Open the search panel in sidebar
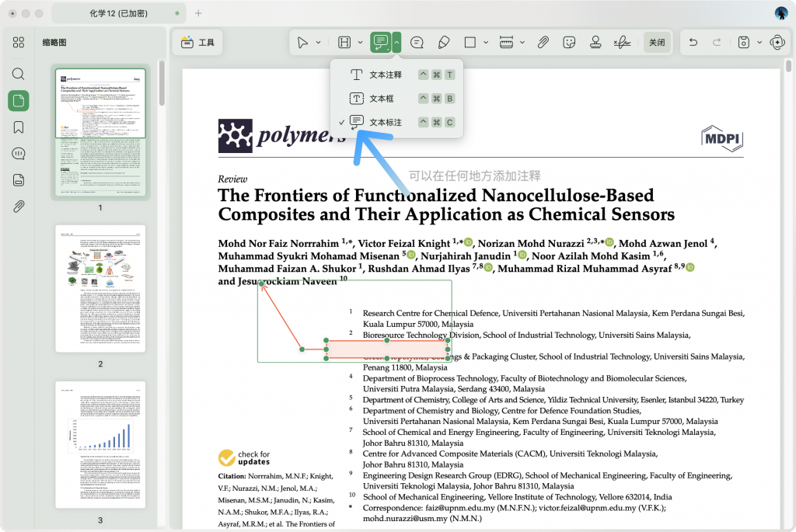 click(19, 74)
